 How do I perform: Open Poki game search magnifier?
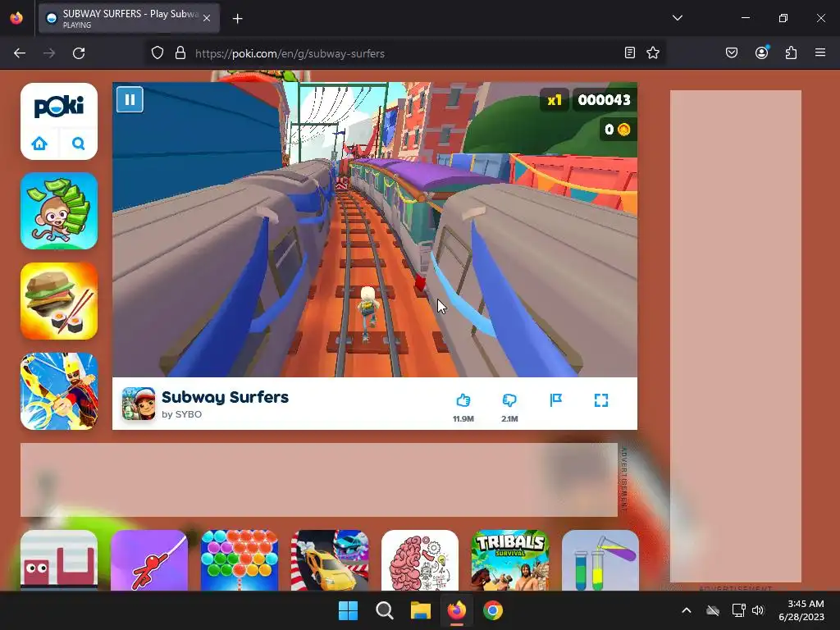click(x=78, y=144)
